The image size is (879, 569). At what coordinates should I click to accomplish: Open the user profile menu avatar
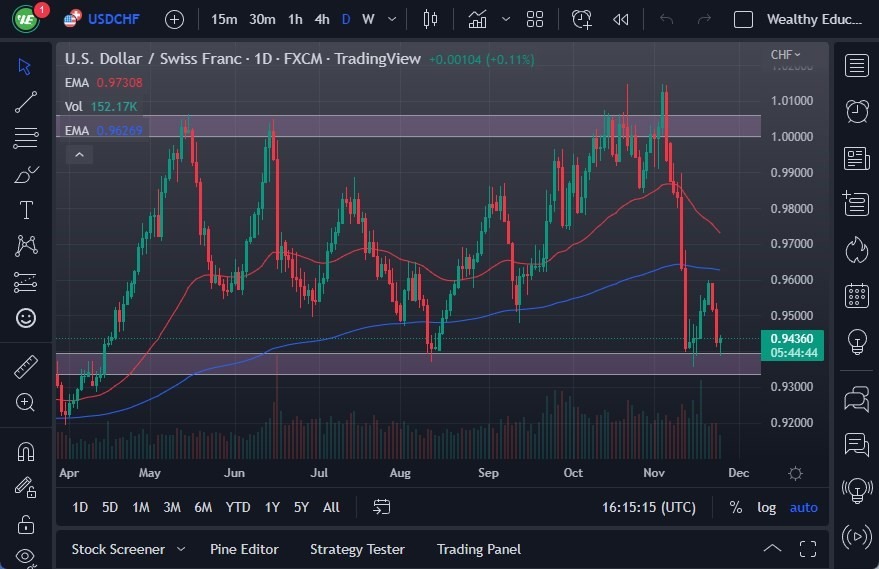[26, 19]
